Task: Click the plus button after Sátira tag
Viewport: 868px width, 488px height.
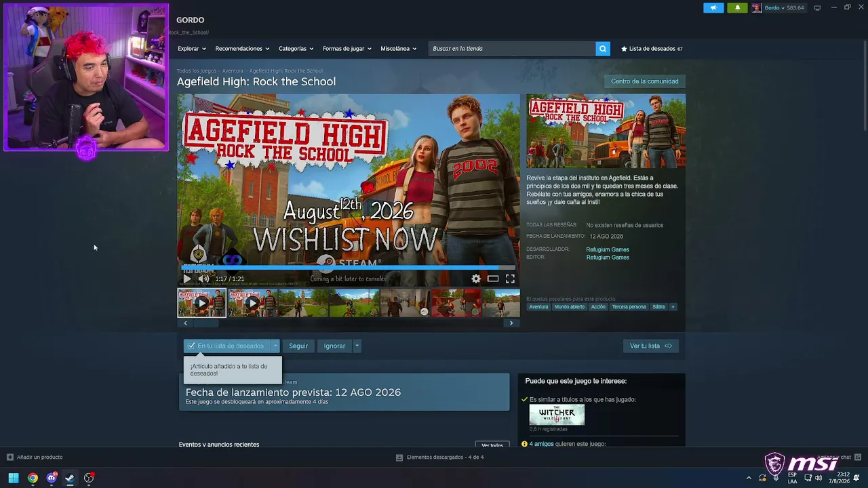Action: click(673, 307)
